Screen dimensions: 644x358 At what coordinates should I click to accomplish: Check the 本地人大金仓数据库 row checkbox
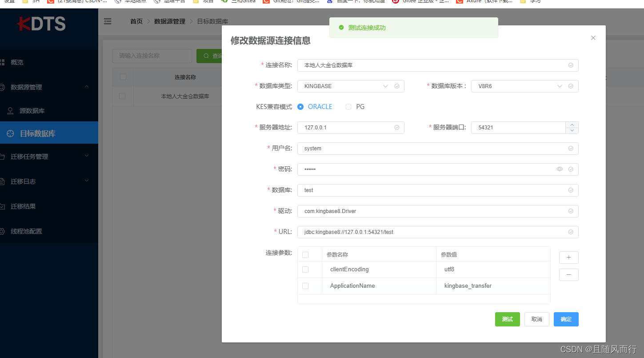122,96
